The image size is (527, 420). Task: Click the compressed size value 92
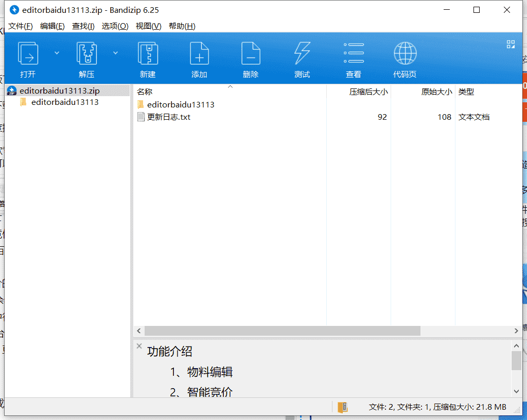tap(382, 117)
